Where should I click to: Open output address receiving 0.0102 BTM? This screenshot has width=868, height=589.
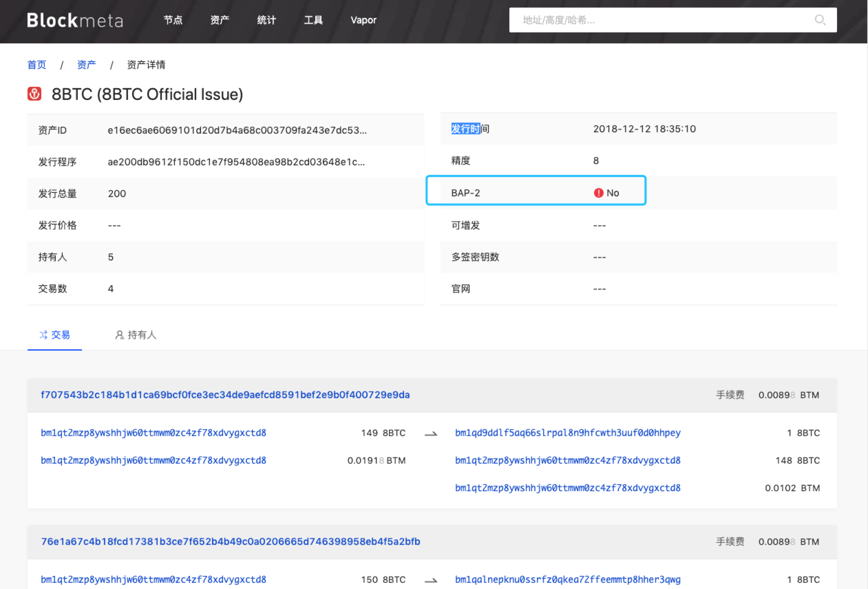coord(568,488)
